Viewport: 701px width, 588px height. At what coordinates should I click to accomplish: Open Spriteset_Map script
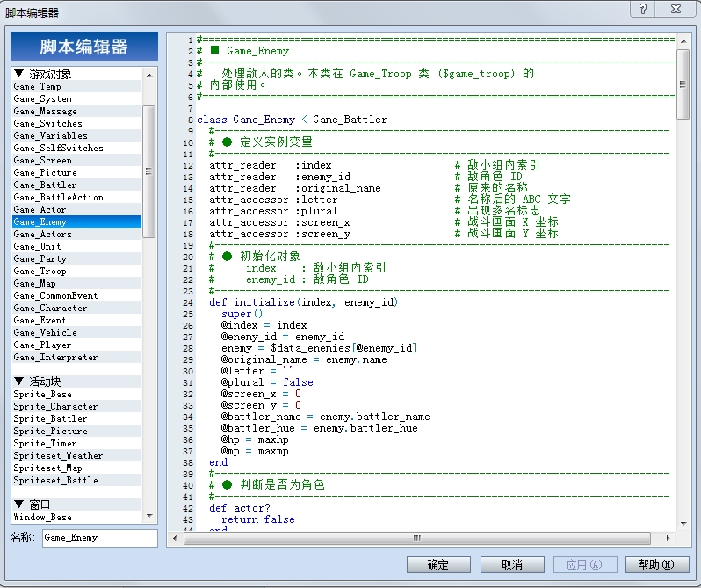point(76,468)
